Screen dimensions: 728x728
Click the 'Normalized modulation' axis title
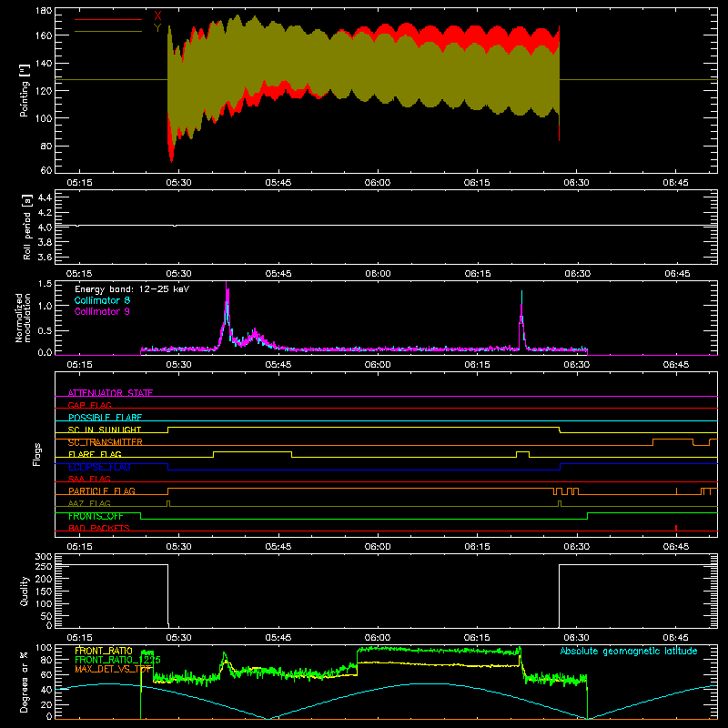point(23,318)
